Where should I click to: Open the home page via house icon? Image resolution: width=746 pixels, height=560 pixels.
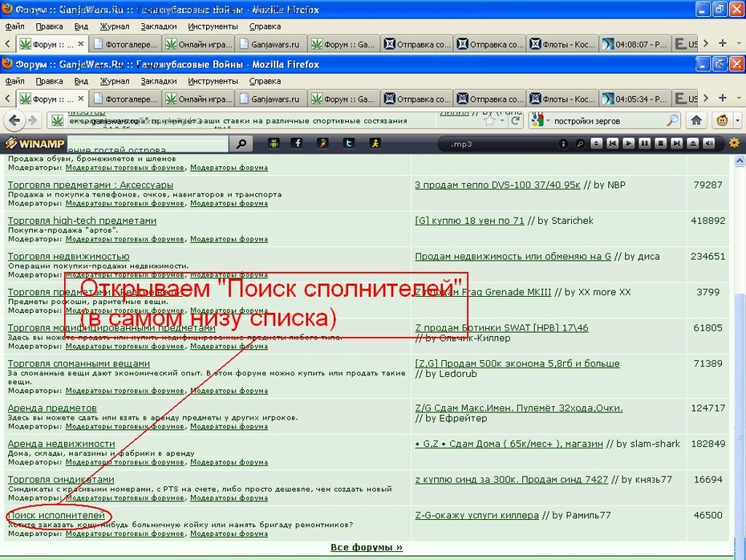[696, 120]
